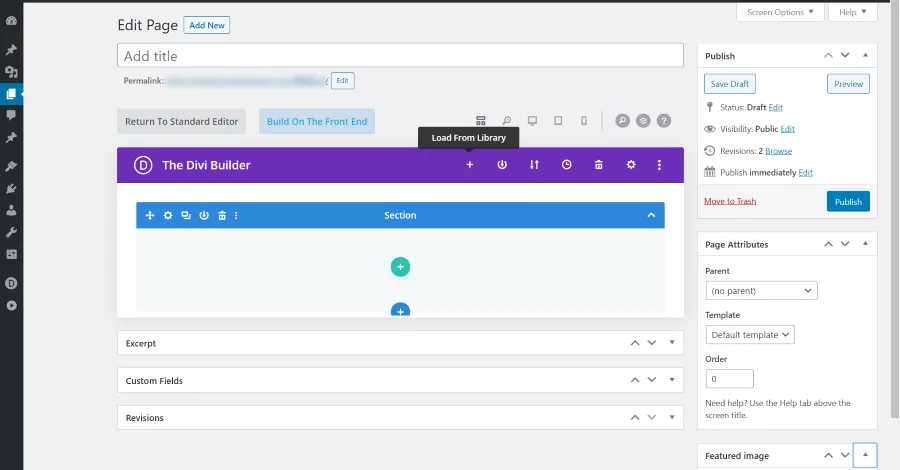This screenshot has width=900, height=470.
Task: Open the Media icon in the admin sidebar
Action: pos(11,72)
